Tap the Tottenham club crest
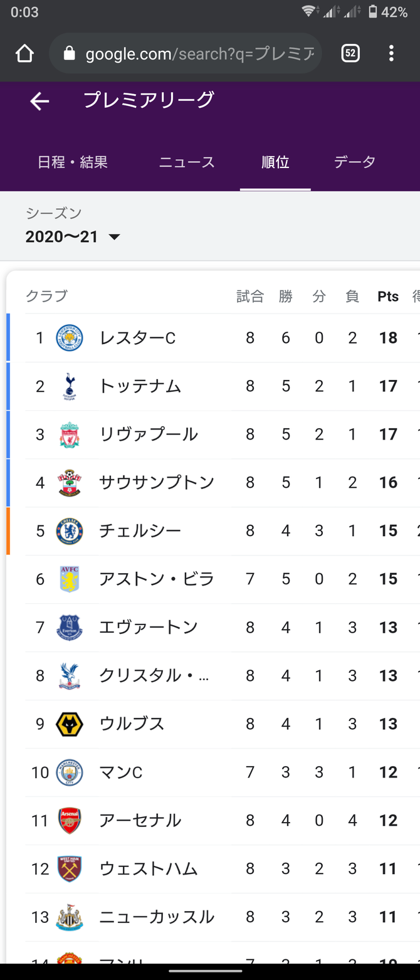The image size is (420, 980). tap(69, 386)
